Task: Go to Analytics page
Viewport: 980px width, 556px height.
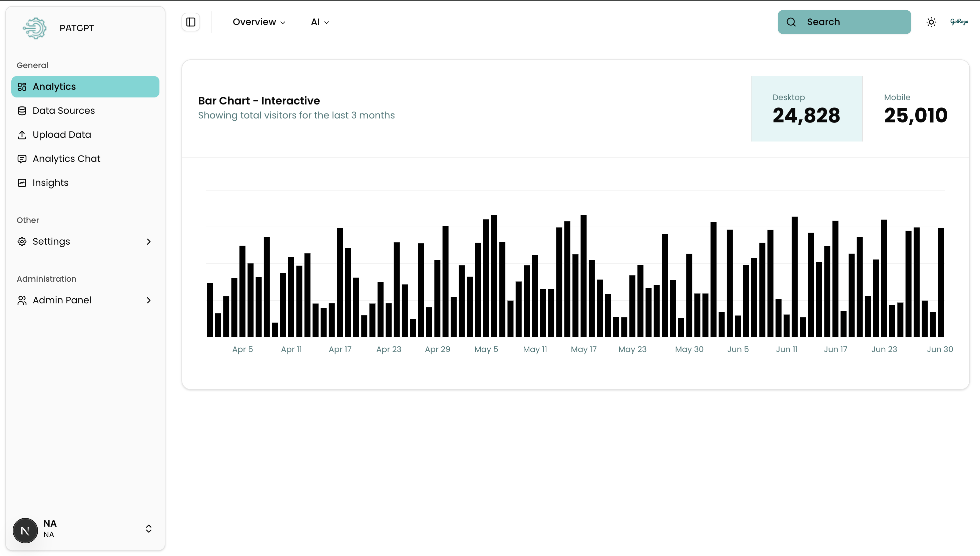Action: coord(85,87)
